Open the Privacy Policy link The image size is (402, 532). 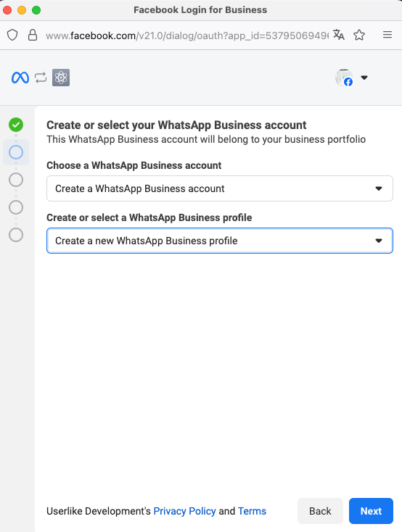click(184, 511)
